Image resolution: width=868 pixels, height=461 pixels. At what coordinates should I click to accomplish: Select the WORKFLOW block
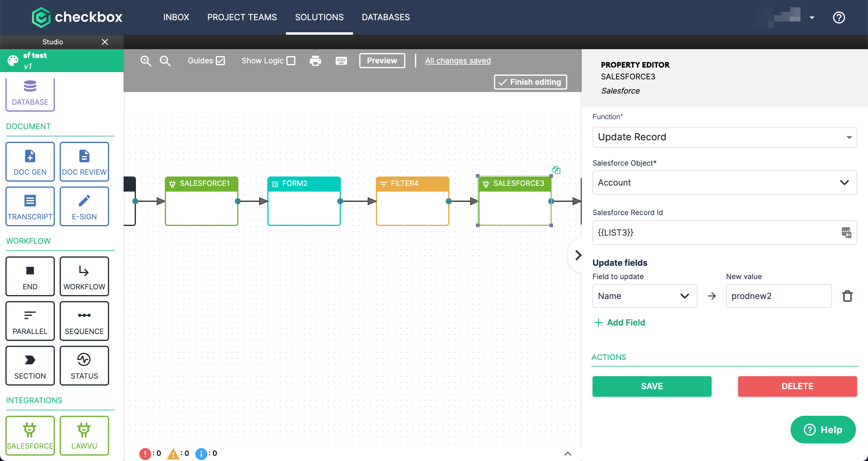tap(84, 276)
